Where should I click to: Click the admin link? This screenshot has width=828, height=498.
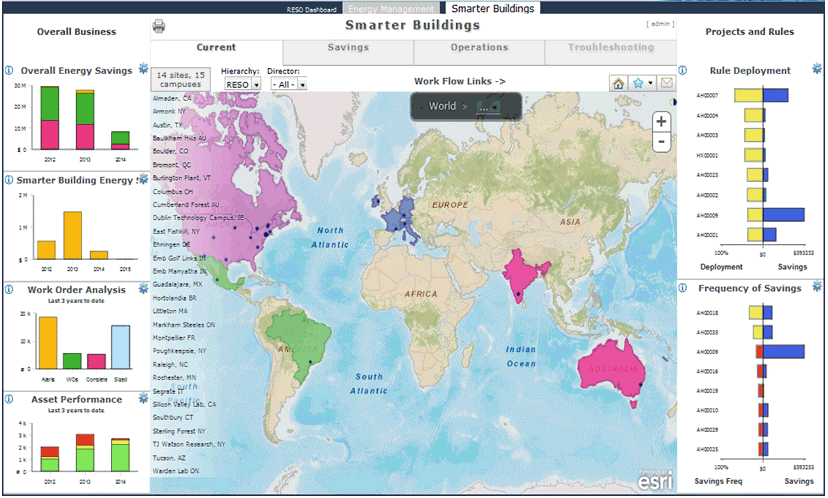(x=660, y=24)
